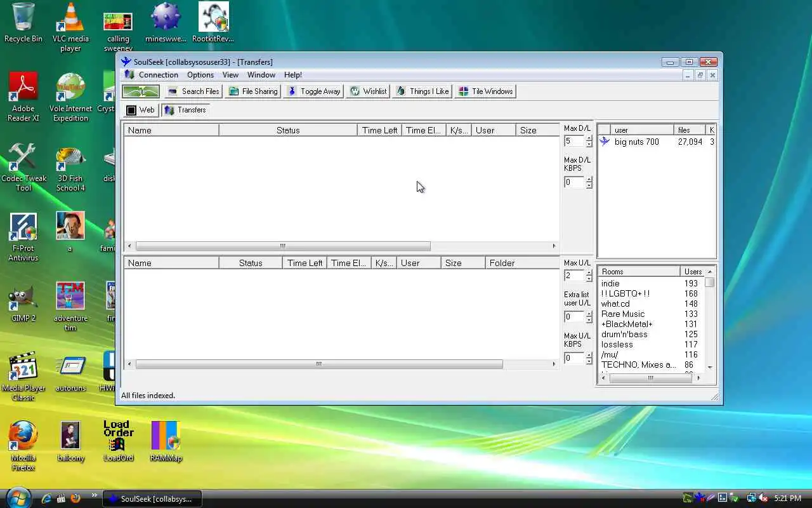Screen dimensions: 812x508
Task: Increase the Max D/L spinner value
Action: coord(589,138)
